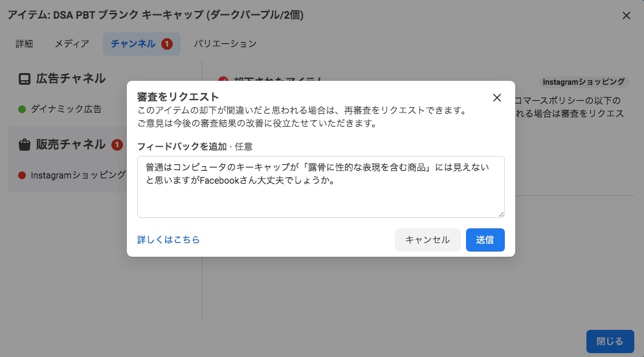Image resolution: width=644 pixels, height=357 pixels.
Task: Grab the textarea resize handle corner
Action: pos(501,214)
